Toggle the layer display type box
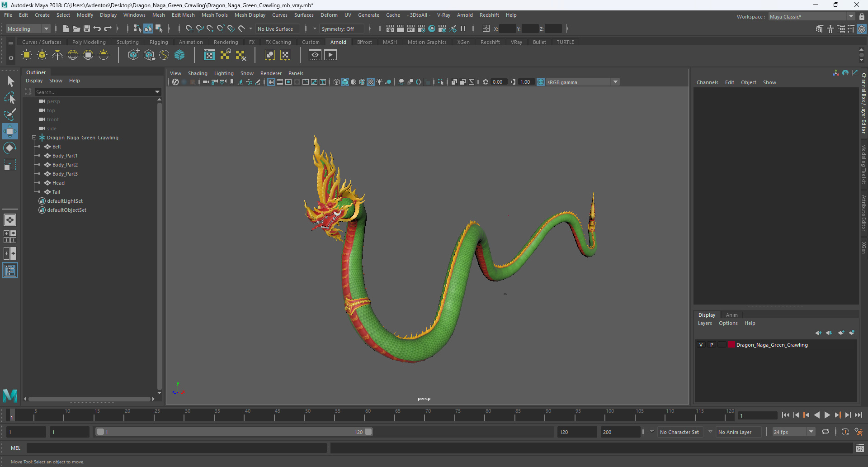 pos(722,345)
